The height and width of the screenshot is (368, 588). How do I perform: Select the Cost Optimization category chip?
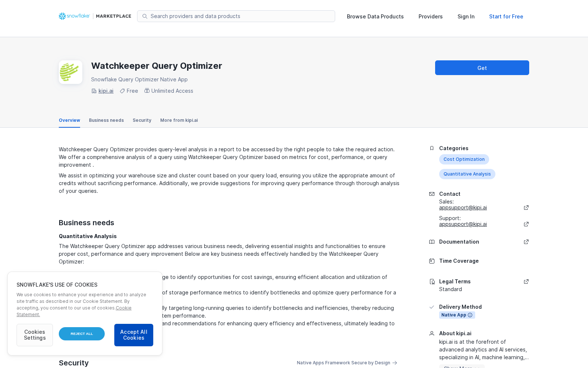pos(464,159)
